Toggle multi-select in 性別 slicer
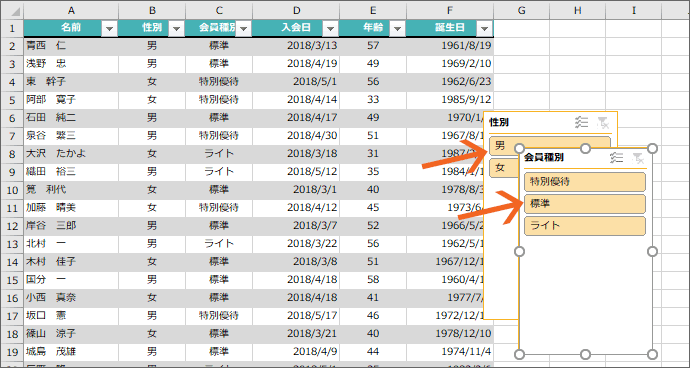690x368 pixels. (x=581, y=122)
